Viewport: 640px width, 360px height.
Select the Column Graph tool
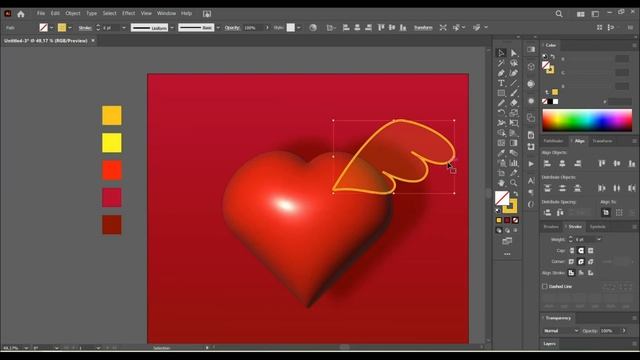coord(514,163)
